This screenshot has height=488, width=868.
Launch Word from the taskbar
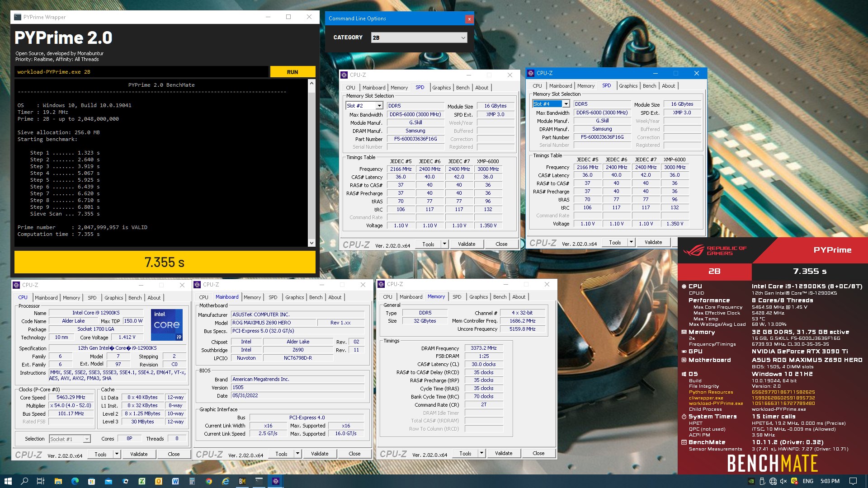pyautogui.click(x=175, y=481)
